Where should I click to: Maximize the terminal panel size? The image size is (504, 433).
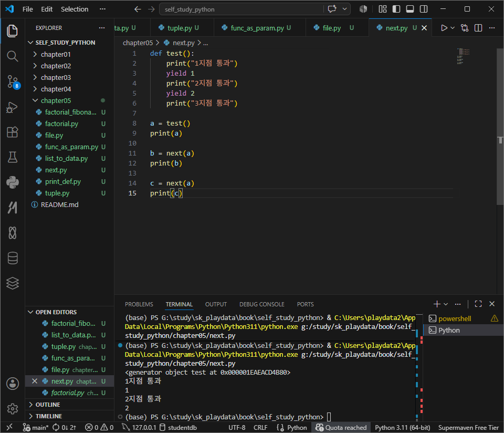click(x=478, y=304)
